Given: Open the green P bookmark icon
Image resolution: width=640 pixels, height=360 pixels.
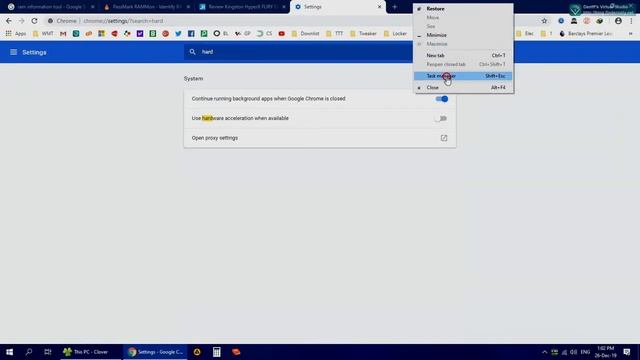Looking at the screenshot, I should [x=204, y=33].
